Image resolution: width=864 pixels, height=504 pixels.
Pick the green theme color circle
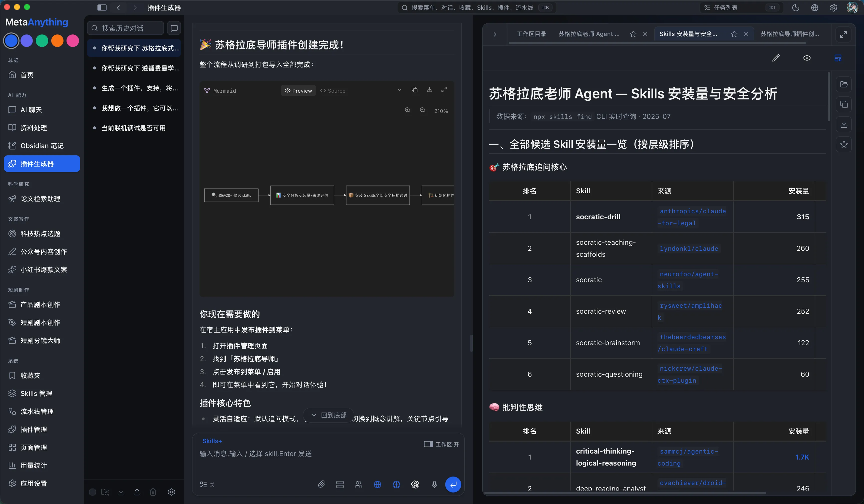pyautogui.click(x=42, y=41)
